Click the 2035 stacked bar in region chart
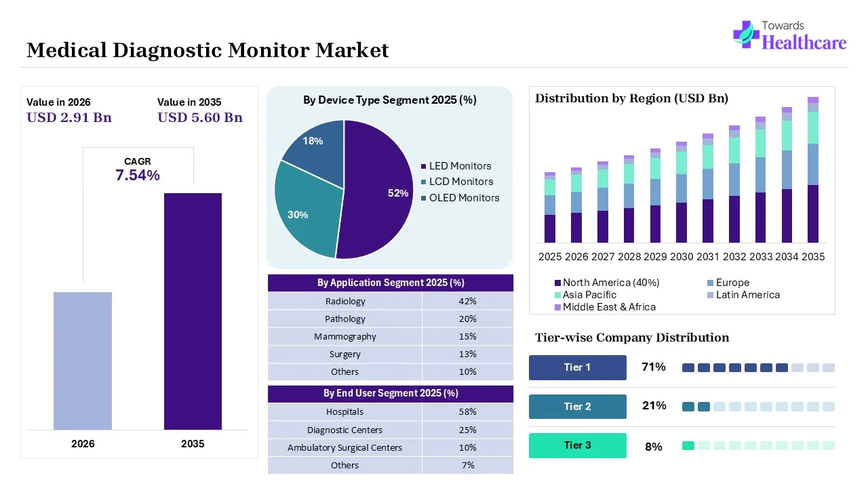The height and width of the screenshot is (488, 868). [813, 170]
